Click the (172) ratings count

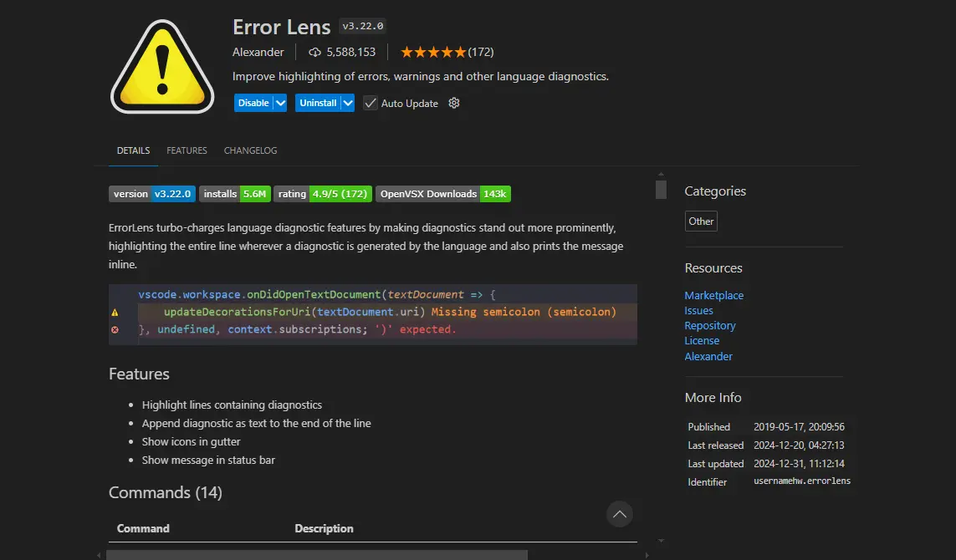coord(481,53)
